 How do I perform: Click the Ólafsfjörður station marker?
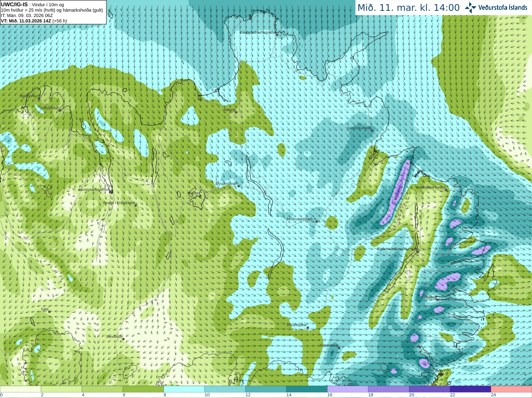click(59, 110)
